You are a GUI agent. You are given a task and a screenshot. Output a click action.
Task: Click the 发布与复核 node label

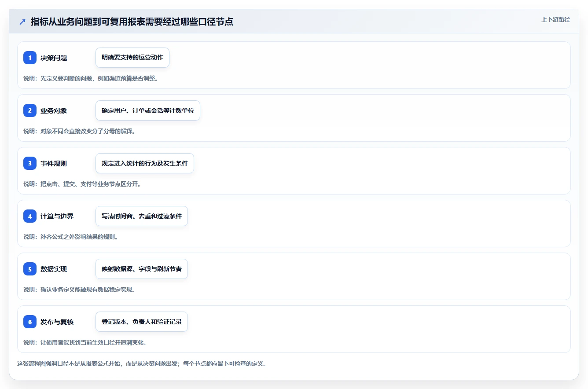(x=57, y=322)
